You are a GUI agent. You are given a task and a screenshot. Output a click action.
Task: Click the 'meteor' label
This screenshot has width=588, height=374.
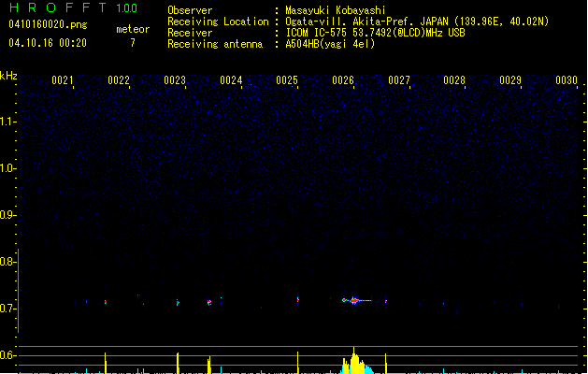133,29
